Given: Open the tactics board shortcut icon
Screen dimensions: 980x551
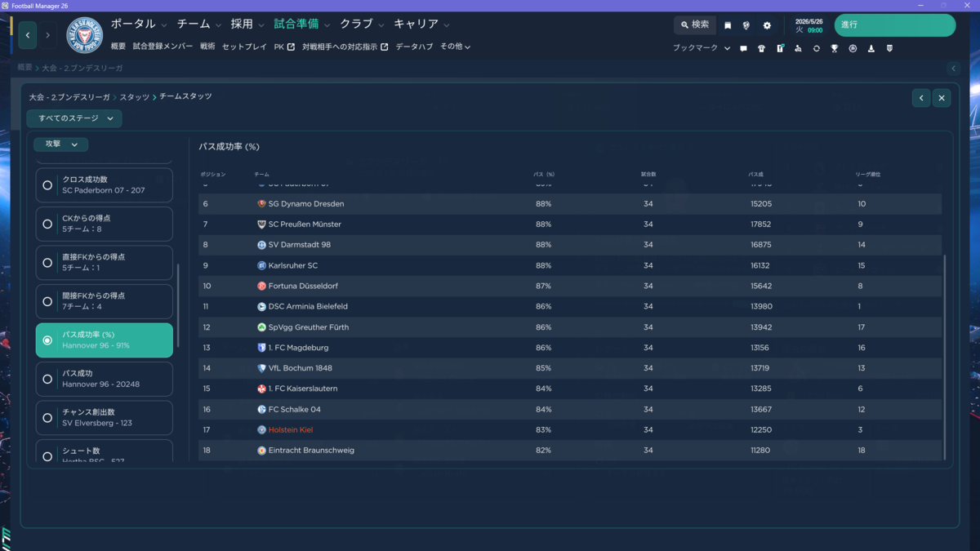Looking at the screenshot, I should coord(780,48).
